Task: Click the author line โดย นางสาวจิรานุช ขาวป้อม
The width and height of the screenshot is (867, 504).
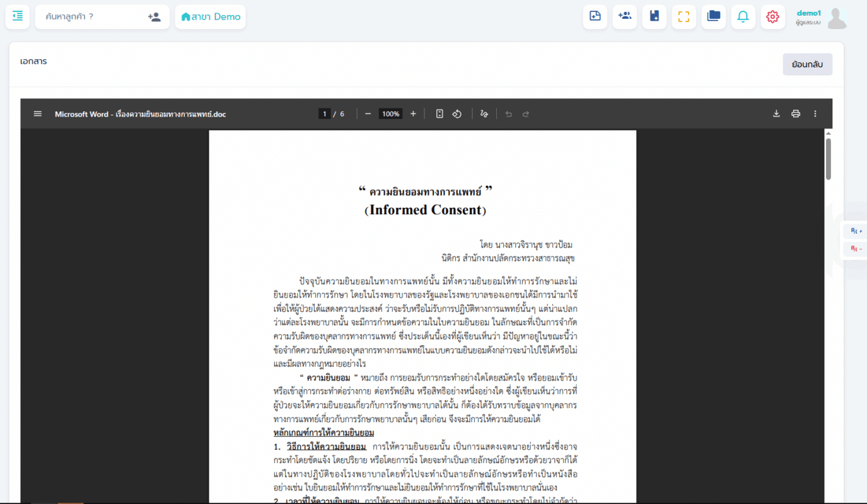Action: point(526,244)
